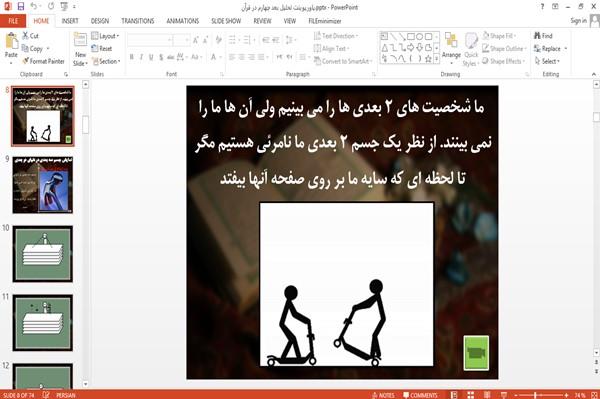600x399 pixels.
Task: Open Shape Fill dropdown
Action: click(500, 36)
